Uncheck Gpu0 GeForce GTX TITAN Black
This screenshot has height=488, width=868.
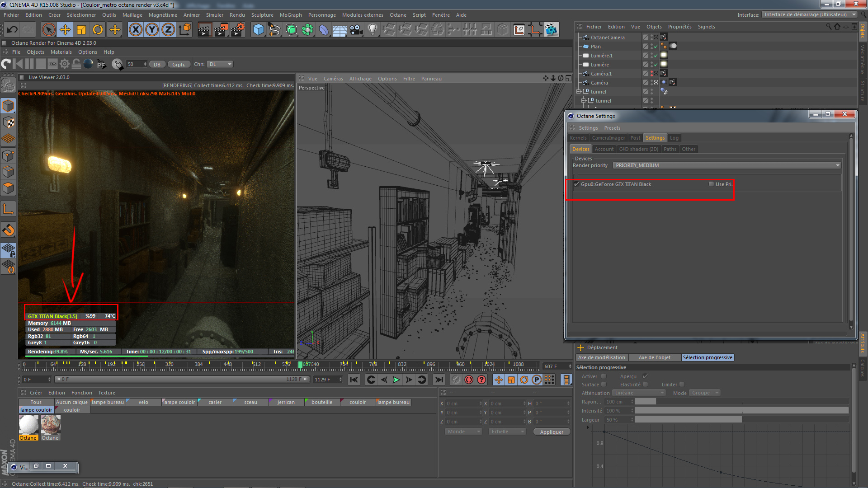click(576, 184)
